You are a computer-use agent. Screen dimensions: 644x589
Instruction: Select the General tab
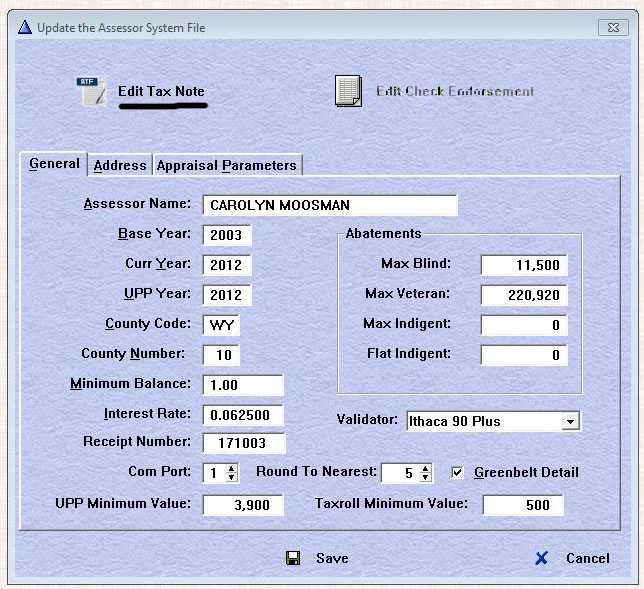pyautogui.click(x=54, y=164)
